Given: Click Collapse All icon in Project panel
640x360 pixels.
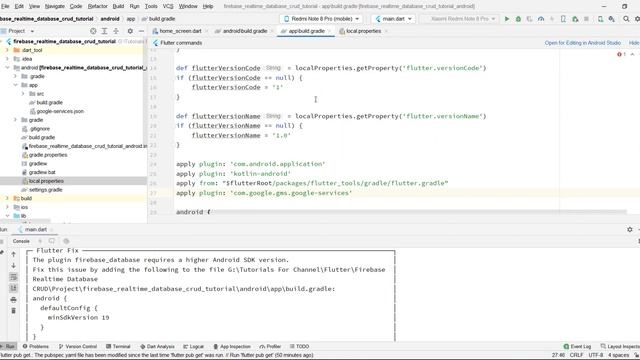Looking at the screenshot, I should (116, 31).
